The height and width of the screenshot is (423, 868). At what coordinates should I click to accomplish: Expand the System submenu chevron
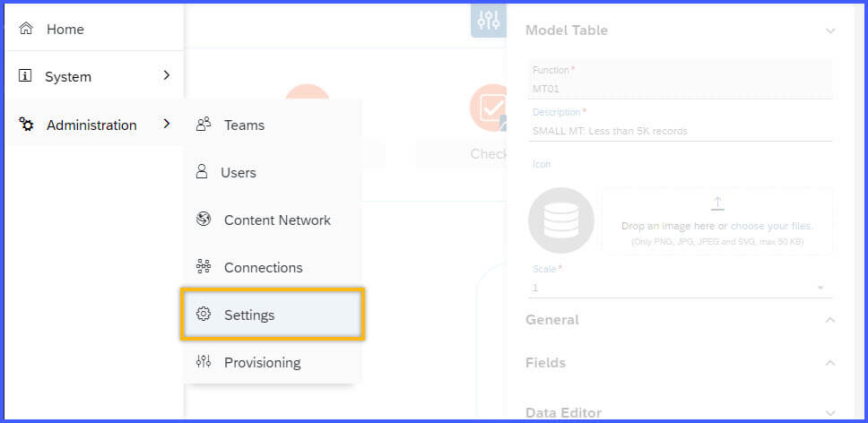(x=167, y=75)
